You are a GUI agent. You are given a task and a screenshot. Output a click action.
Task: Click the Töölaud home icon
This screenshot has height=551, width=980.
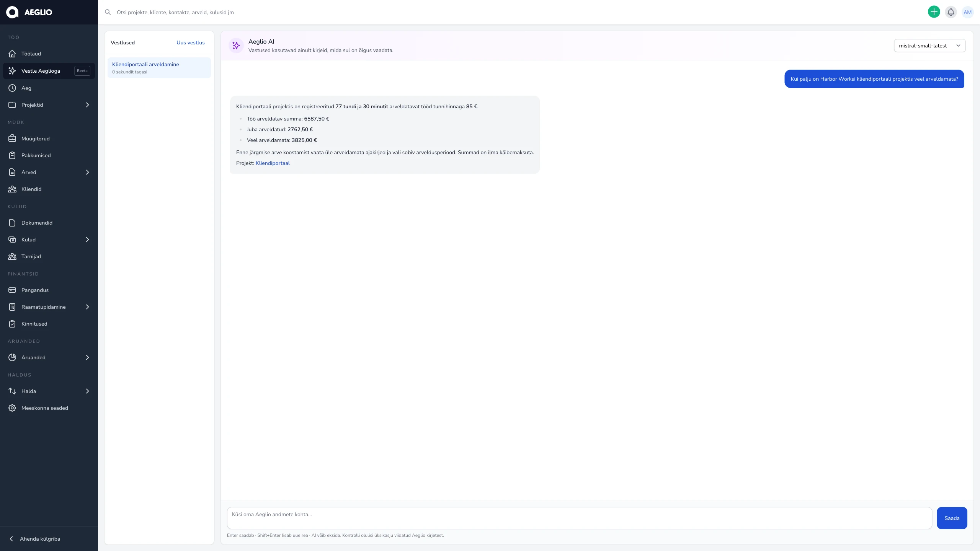click(12, 54)
